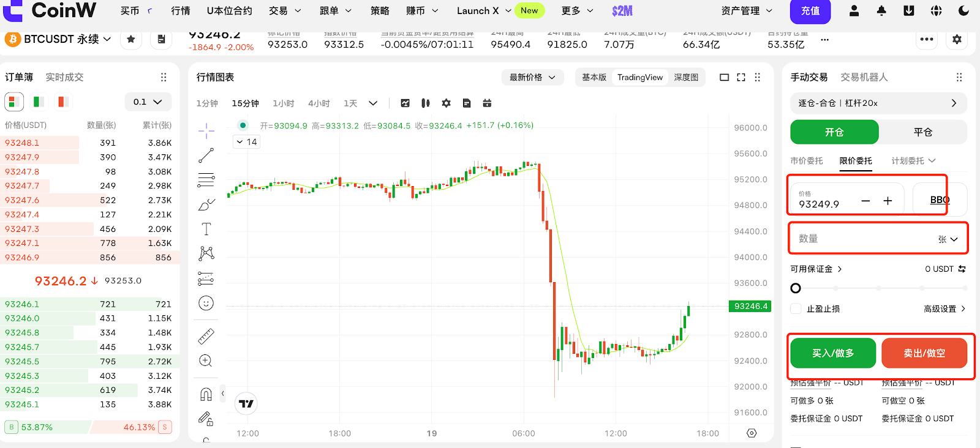Show only sell orders in order book

point(63,102)
